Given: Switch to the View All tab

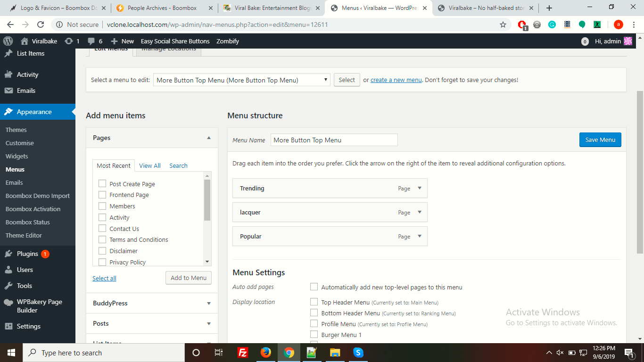Looking at the screenshot, I should coord(149,165).
